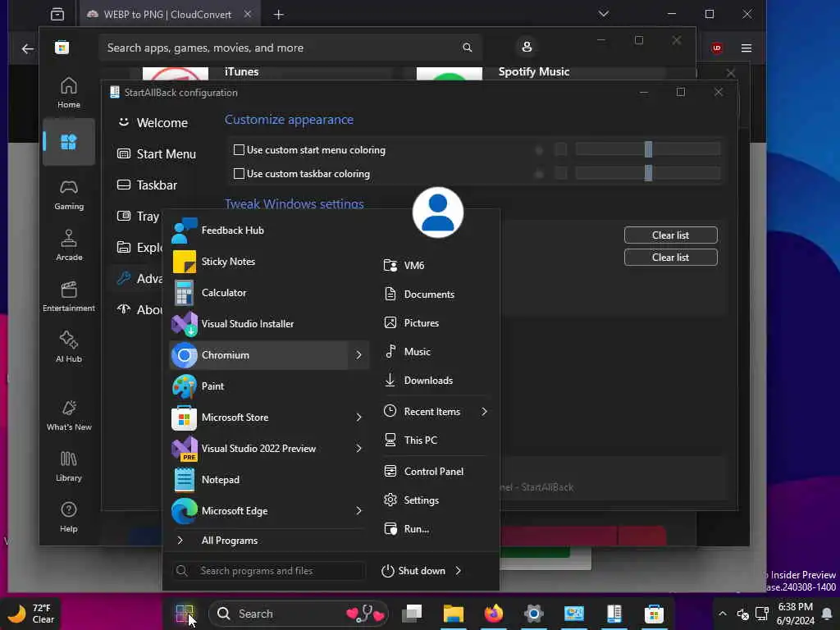Screen dimensions: 840x630
Task: Click taskbar Start button
Action: coord(185,614)
